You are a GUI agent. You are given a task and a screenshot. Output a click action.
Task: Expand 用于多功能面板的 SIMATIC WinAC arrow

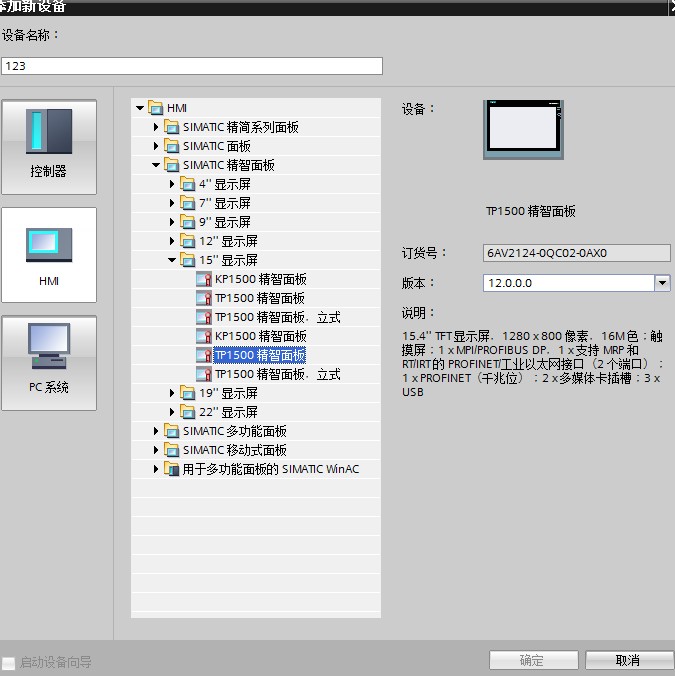156,469
